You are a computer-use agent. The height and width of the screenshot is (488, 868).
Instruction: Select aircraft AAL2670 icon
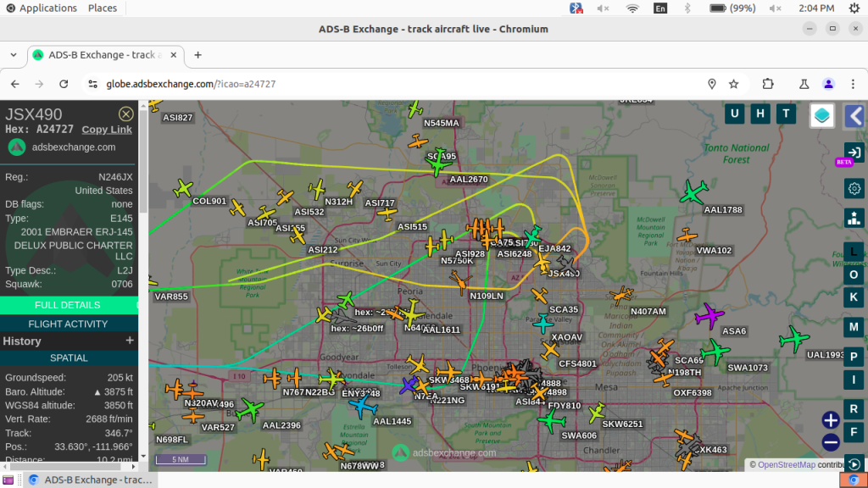tap(438, 162)
